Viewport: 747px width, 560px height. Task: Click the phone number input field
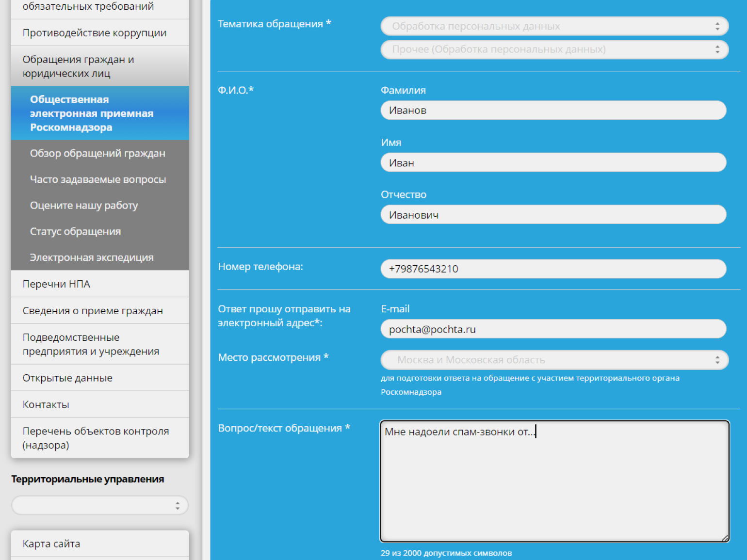(x=553, y=269)
